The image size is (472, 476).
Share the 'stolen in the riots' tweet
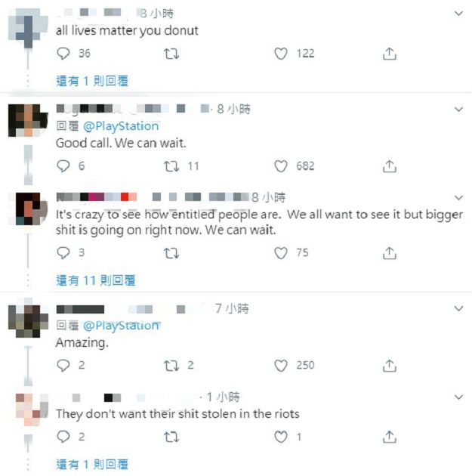(x=390, y=437)
